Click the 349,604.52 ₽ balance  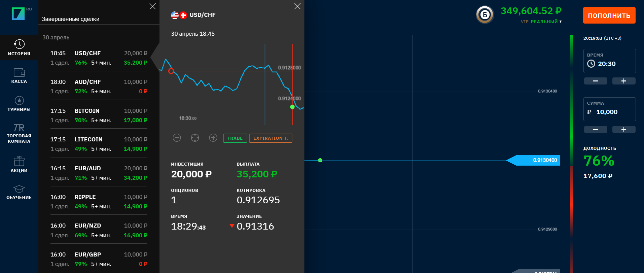tap(531, 11)
